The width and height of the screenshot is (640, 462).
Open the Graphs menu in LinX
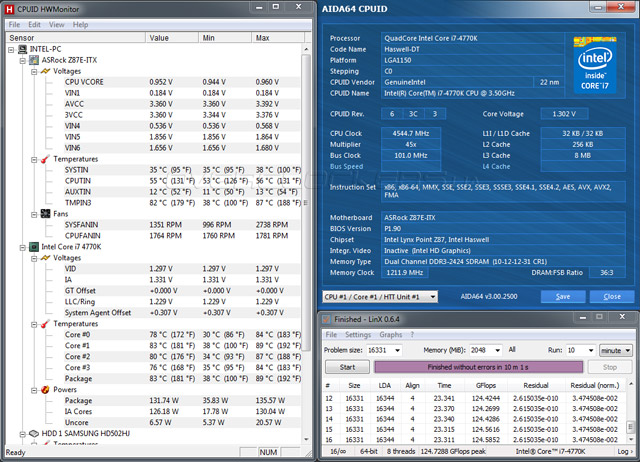390,334
